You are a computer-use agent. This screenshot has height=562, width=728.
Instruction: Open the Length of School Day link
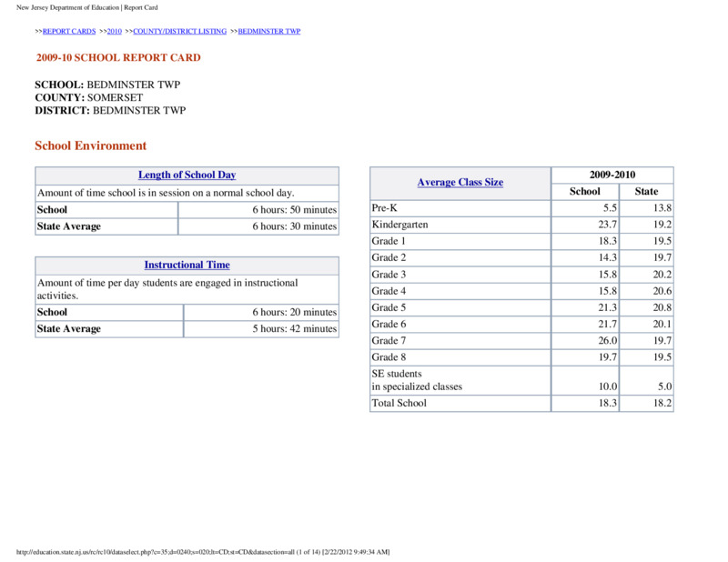[187, 175]
